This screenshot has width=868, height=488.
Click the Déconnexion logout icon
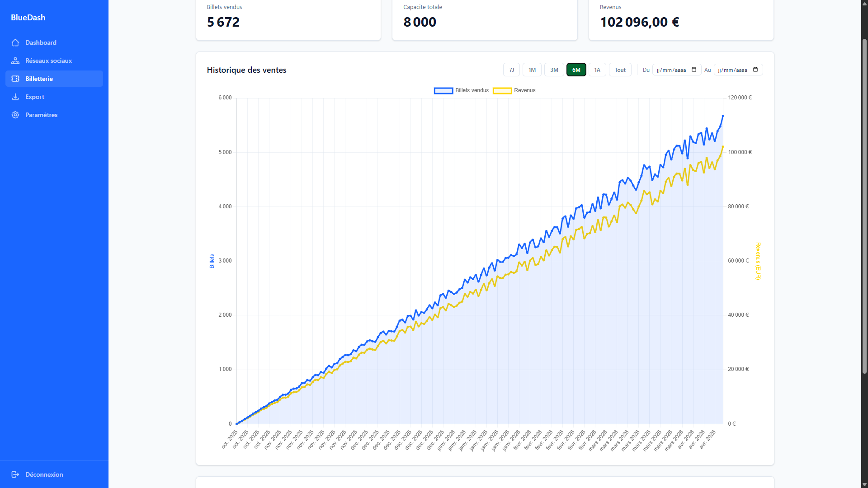tap(15, 474)
